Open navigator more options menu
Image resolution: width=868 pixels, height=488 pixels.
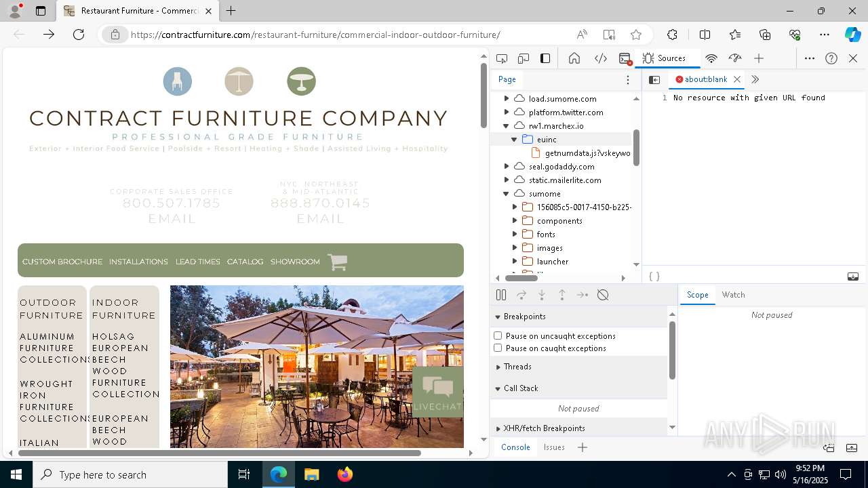628,79
